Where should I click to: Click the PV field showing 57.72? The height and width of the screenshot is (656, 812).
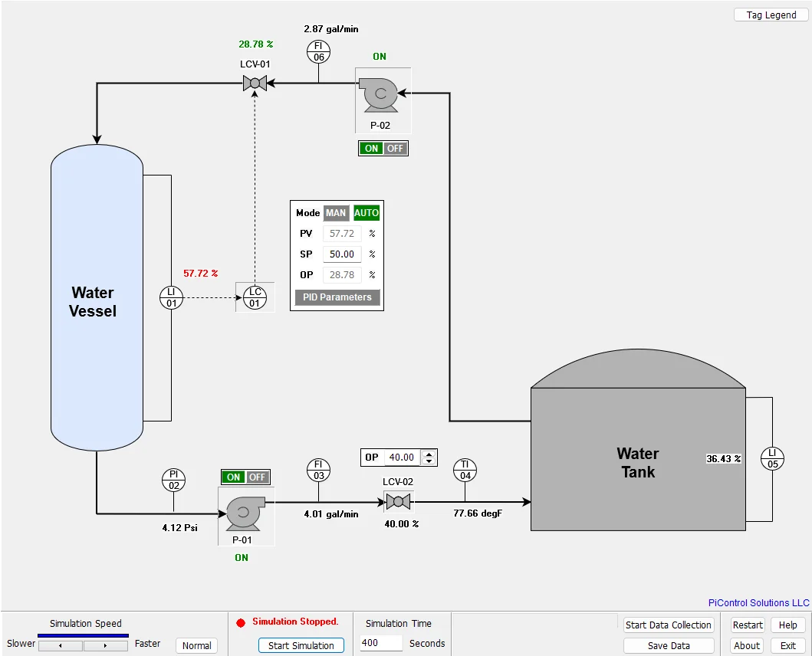[x=342, y=234]
